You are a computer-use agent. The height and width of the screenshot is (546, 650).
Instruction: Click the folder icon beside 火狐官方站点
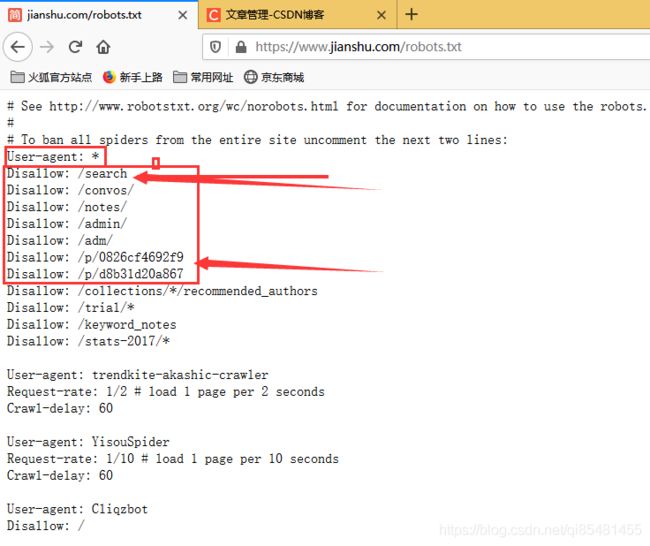[x=17, y=77]
